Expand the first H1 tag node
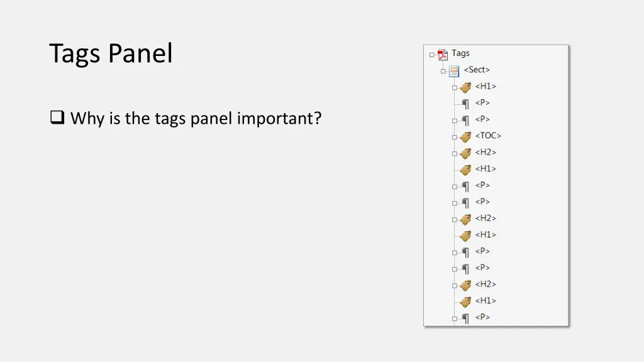The width and height of the screenshot is (644, 362). pos(454,87)
